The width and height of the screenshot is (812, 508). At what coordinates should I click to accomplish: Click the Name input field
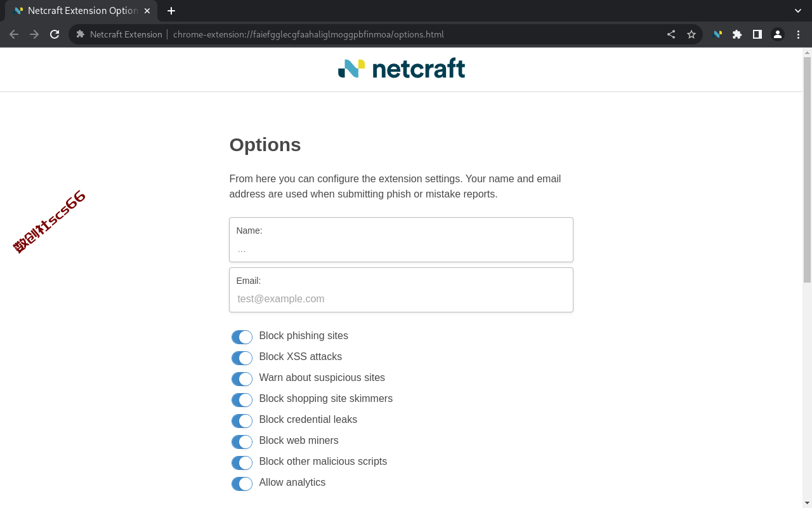point(401,240)
